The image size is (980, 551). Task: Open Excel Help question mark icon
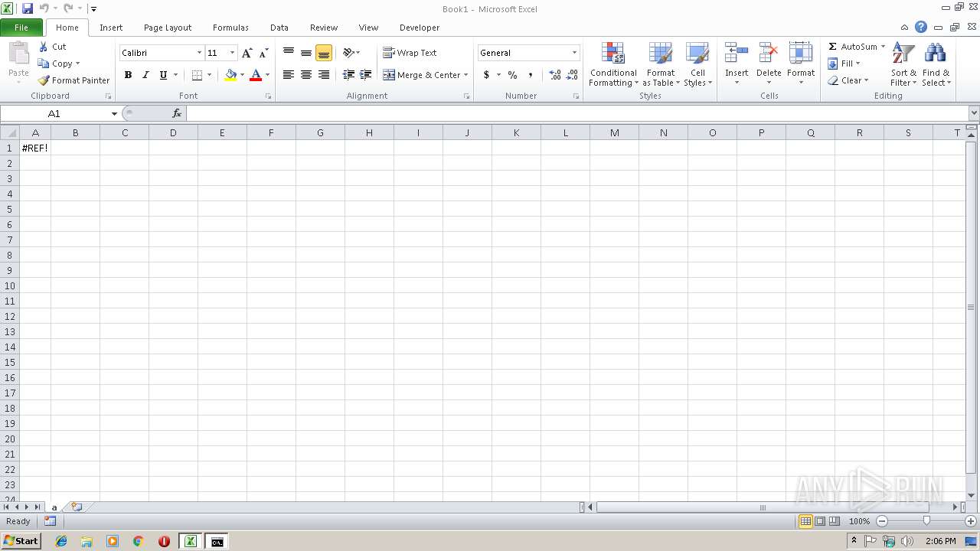click(x=921, y=27)
